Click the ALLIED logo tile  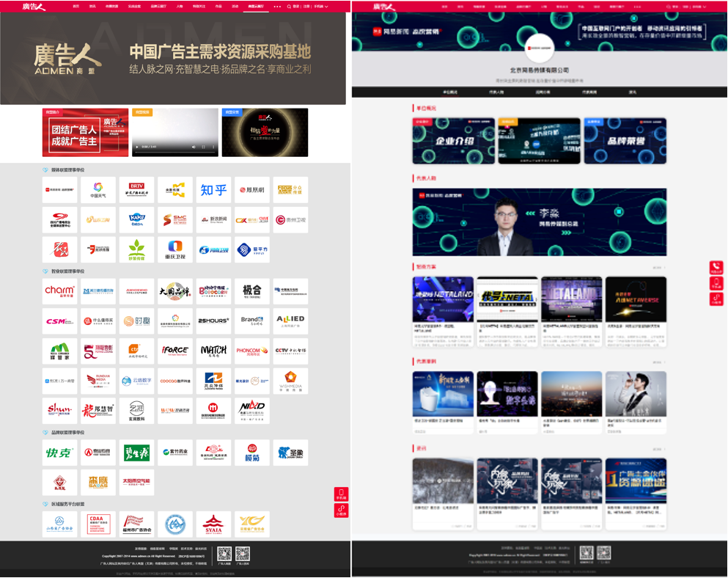[x=290, y=321]
